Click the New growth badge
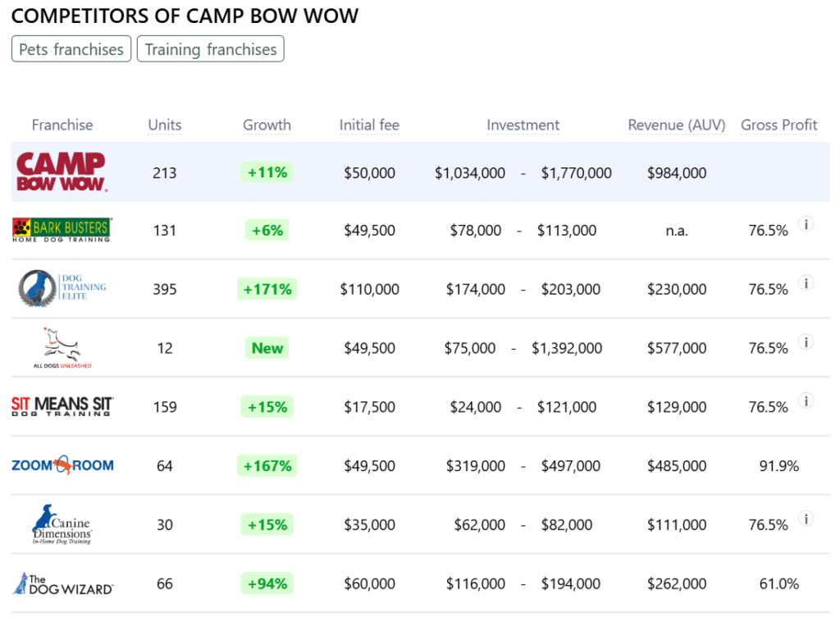The width and height of the screenshot is (840, 618). click(267, 348)
